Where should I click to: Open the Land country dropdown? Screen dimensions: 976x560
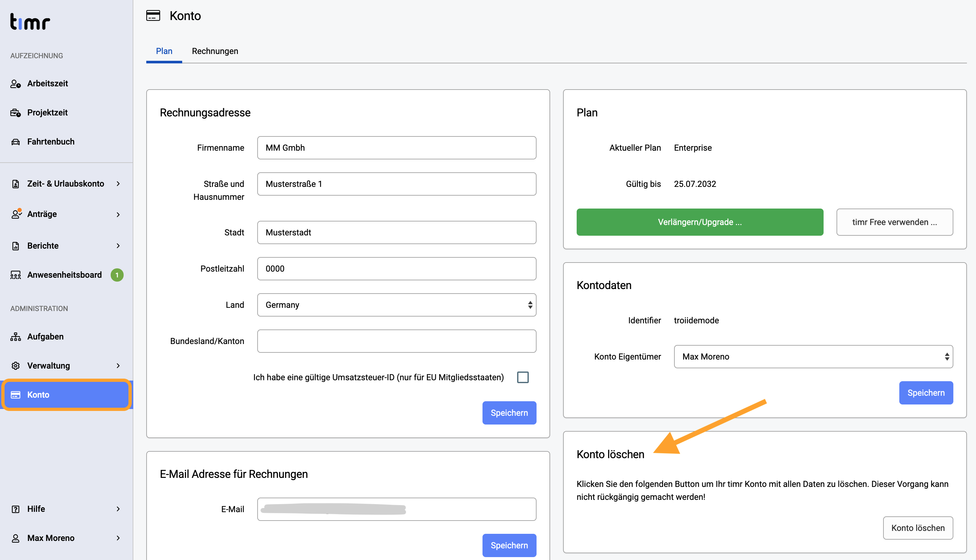pyautogui.click(x=396, y=305)
